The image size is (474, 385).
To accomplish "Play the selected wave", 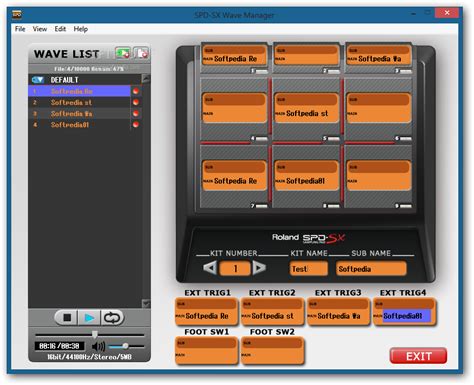I will (x=89, y=318).
